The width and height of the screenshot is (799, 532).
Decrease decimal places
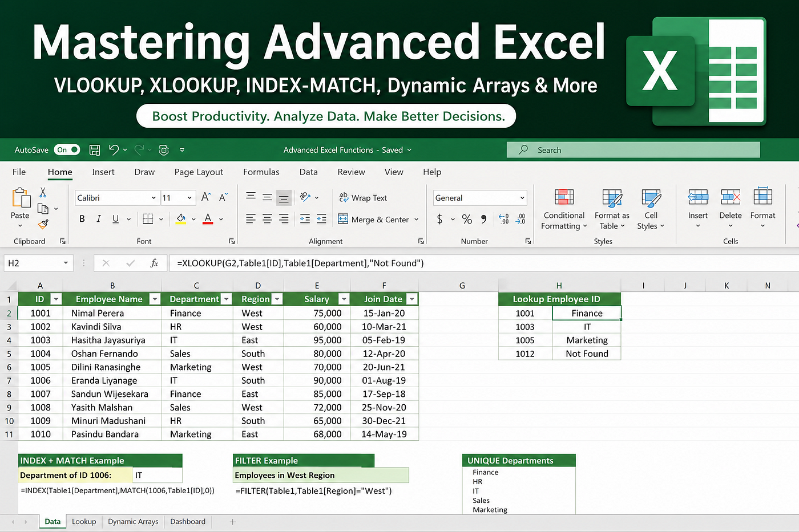tap(520, 219)
